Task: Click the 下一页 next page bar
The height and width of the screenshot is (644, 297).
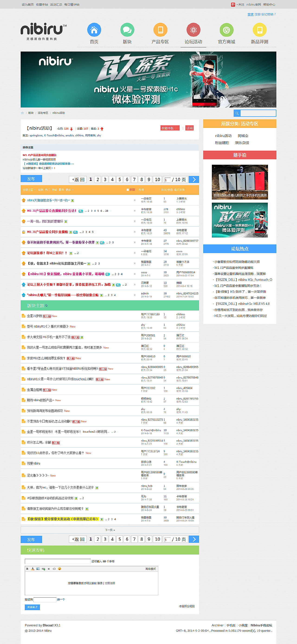Action: (110, 530)
